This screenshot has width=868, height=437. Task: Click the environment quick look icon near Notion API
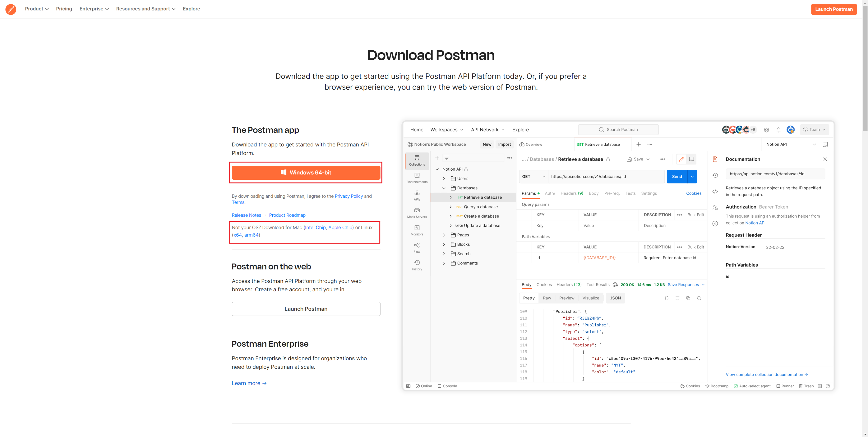pos(825,144)
